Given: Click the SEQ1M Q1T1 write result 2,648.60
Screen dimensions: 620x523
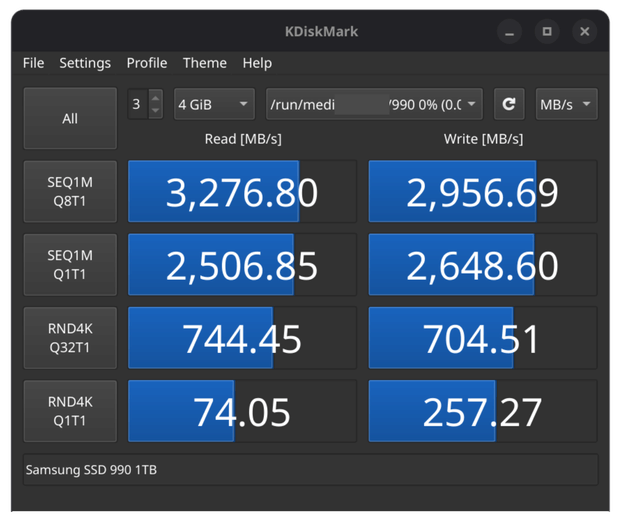Looking at the screenshot, I should [483, 264].
